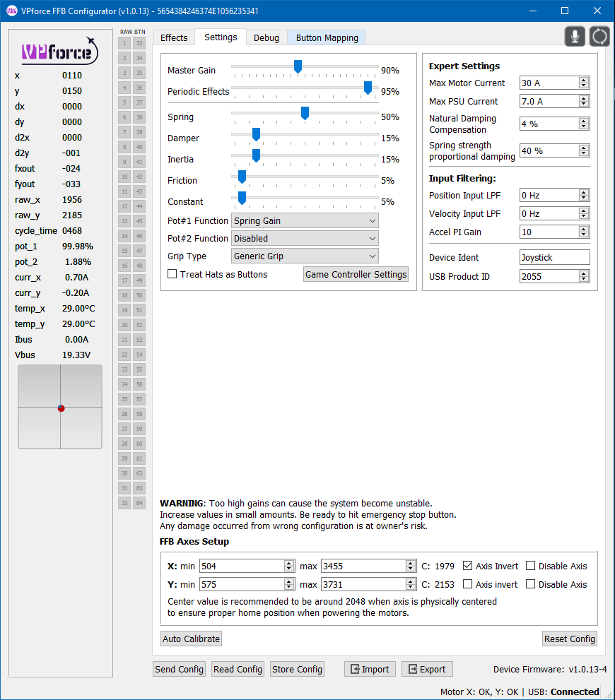
Task: Open the Pot#2 Function dropdown
Action: pyautogui.click(x=305, y=238)
